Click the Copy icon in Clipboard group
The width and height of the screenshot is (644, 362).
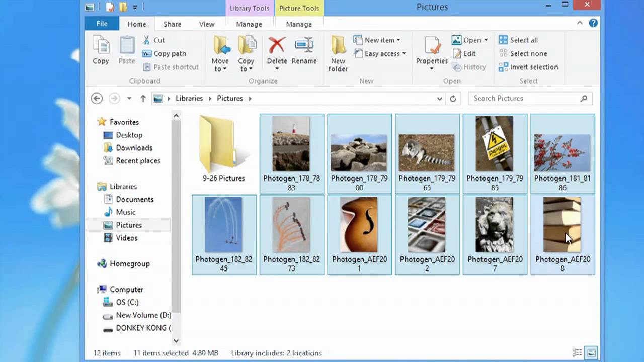(x=101, y=46)
